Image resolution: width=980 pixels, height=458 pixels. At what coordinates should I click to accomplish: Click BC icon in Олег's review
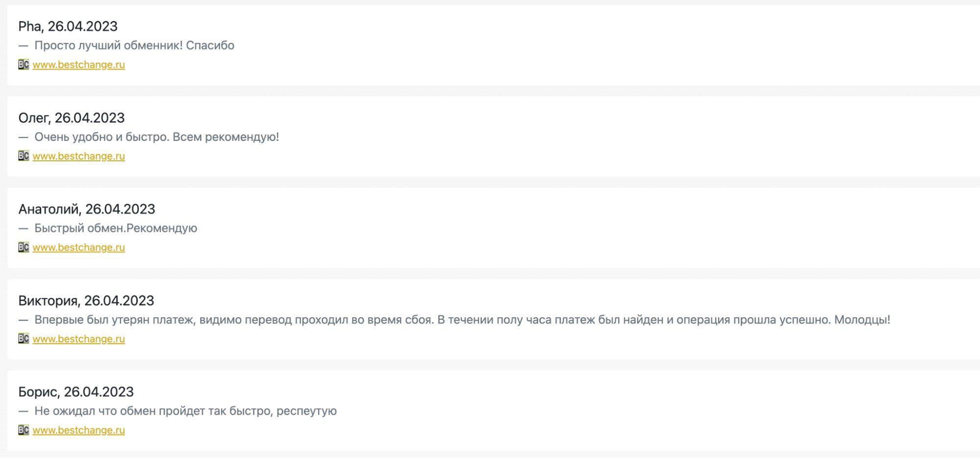click(24, 156)
